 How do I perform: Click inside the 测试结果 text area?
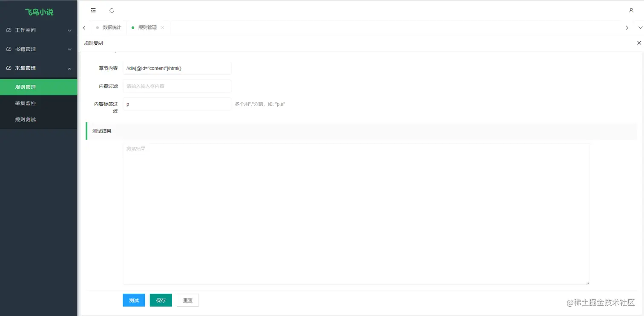pyautogui.click(x=356, y=214)
